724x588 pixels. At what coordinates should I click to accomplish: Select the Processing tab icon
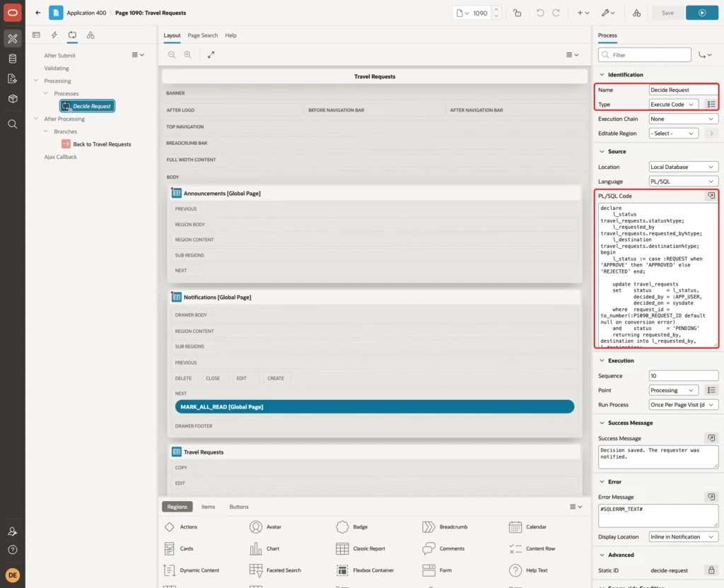[72, 35]
